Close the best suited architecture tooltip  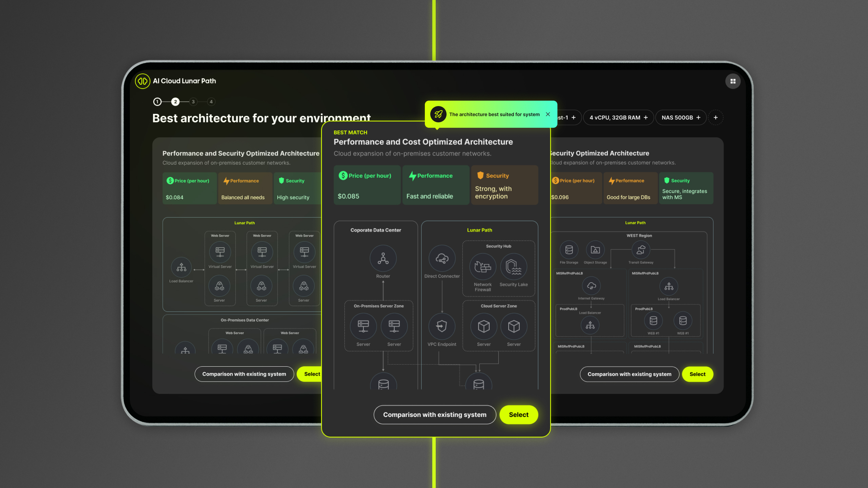(x=548, y=114)
